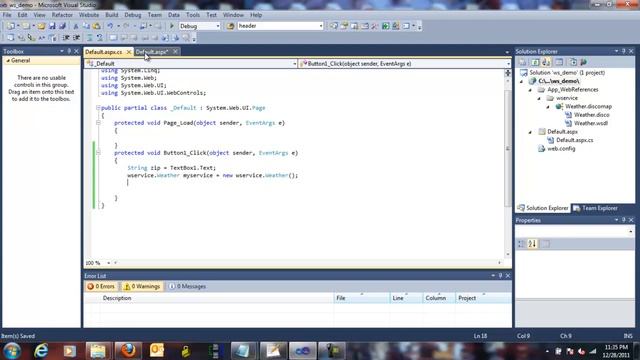Collapse the App_WebReferences folder

(x=530, y=90)
